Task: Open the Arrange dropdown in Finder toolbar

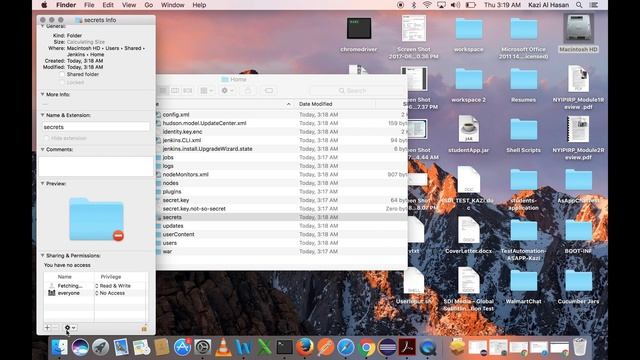Action: (x=207, y=91)
